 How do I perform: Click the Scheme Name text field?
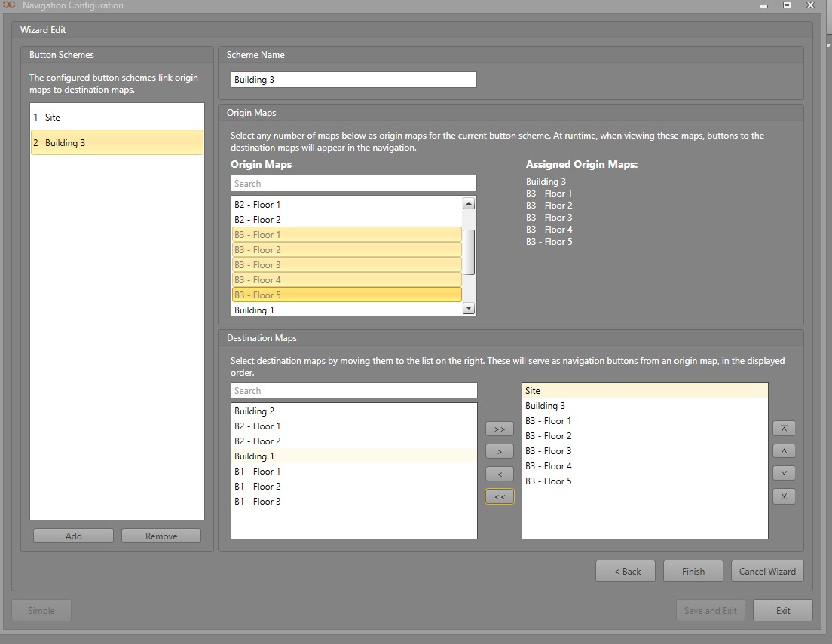[x=353, y=80]
